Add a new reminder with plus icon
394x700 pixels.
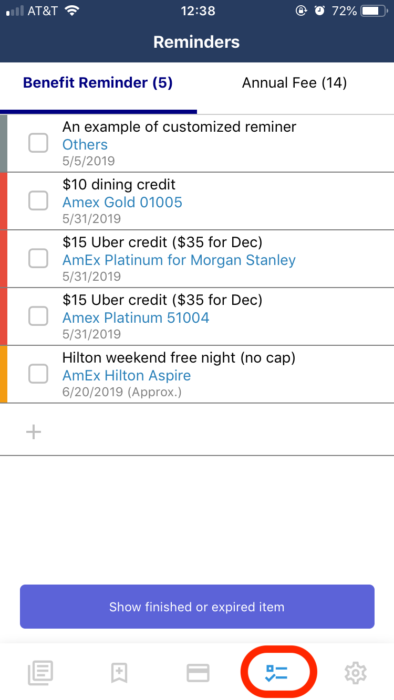(33, 432)
